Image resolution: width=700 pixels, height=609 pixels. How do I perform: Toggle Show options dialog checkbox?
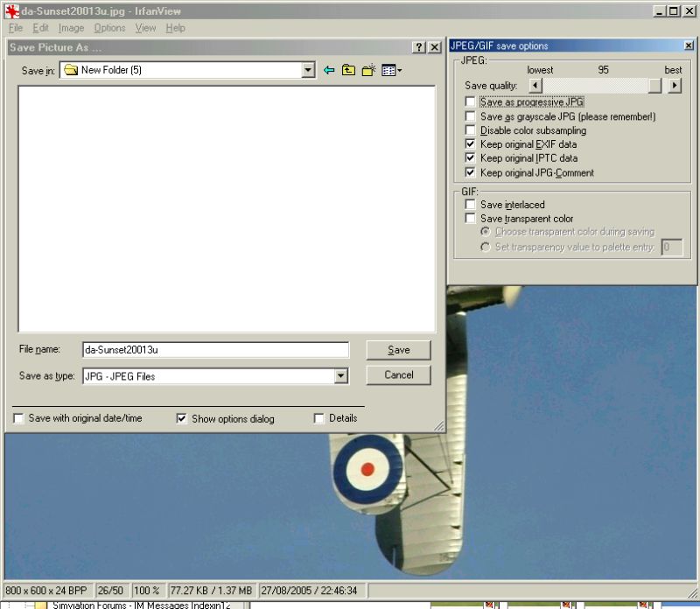[x=182, y=419]
